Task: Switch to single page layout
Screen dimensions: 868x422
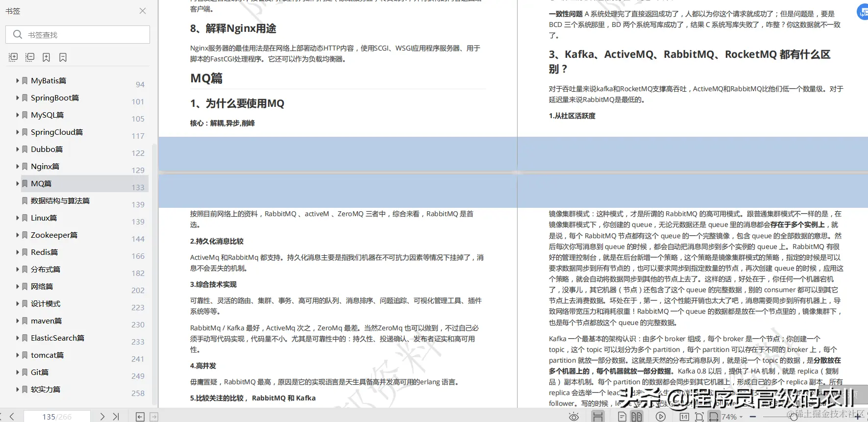Action: point(622,417)
